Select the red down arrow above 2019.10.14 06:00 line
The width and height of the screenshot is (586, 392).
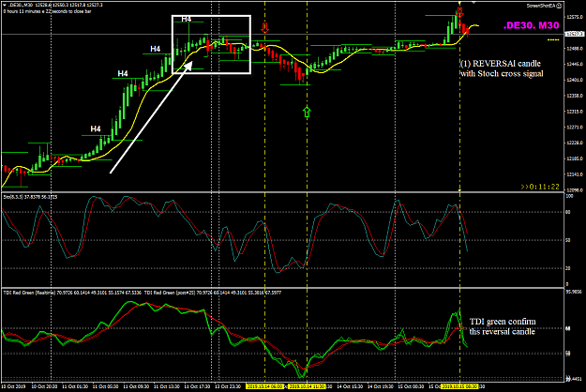point(265,27)
